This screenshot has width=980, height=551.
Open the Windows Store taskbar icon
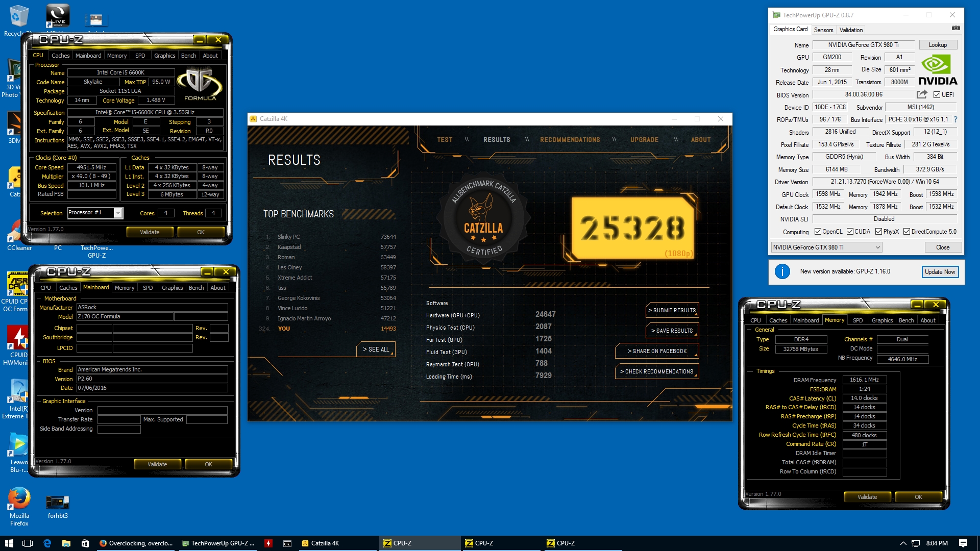click(x=85, y=543)
